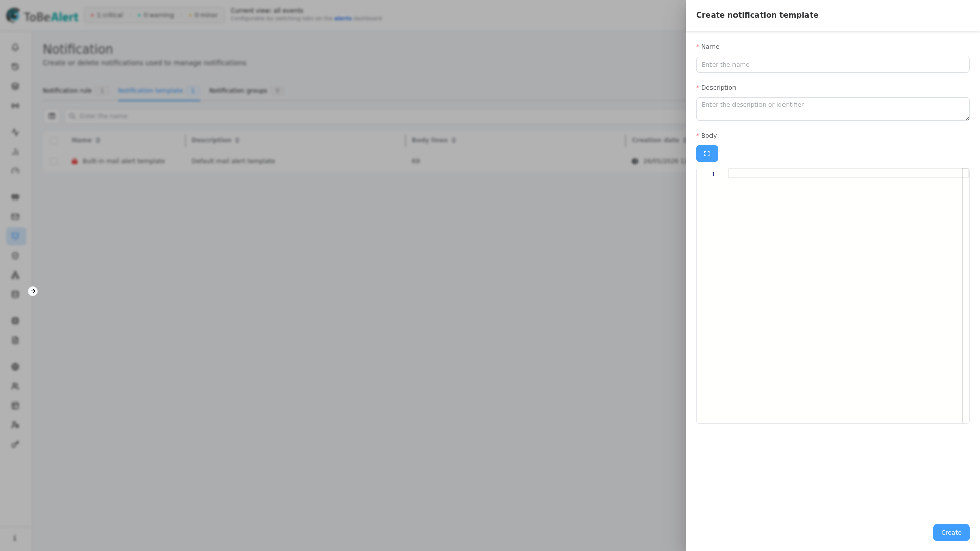This screenshot has width=980, height=551.
Task: Click the info icon at the sidebar bottom
Action: [x=15, y=538]
